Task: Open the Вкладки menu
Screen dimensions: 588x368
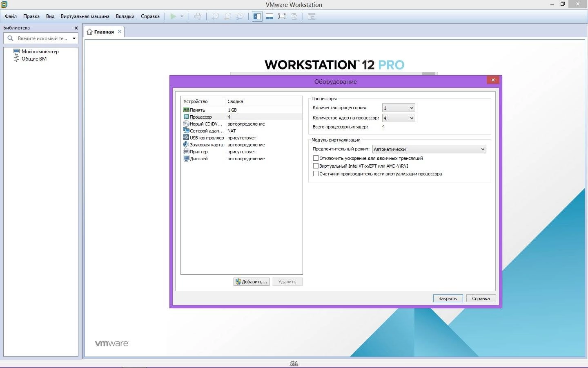Action: click(x=125, y=16)
